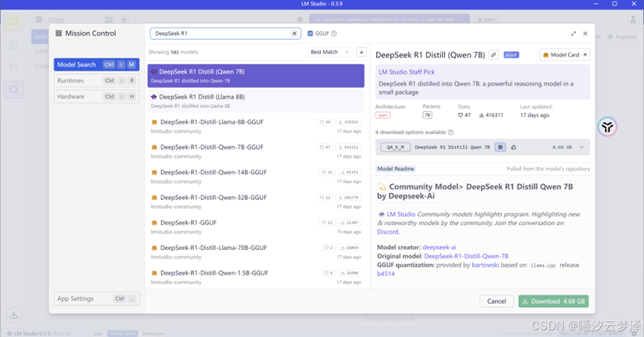644x337 pixels.
Task: Click Duplicate button in main window
Action: 622,36
